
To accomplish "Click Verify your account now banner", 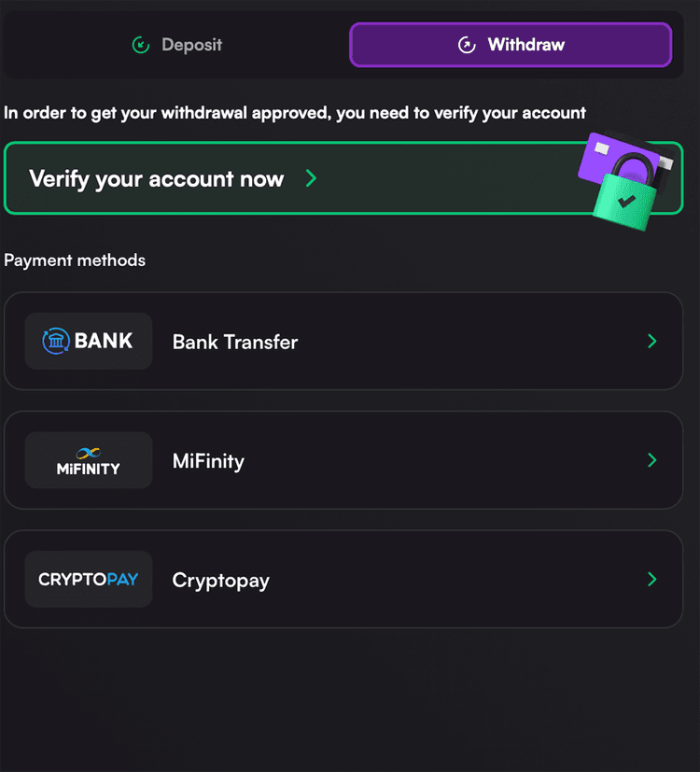I will (x=343, y=178).
